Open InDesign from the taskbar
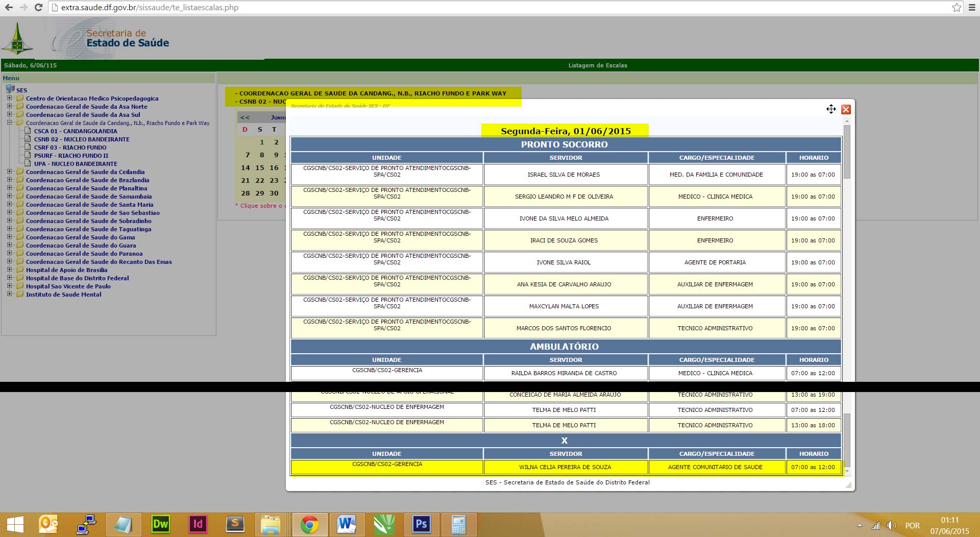Screen dimensions: 980x537 click(x=198, y=524)
